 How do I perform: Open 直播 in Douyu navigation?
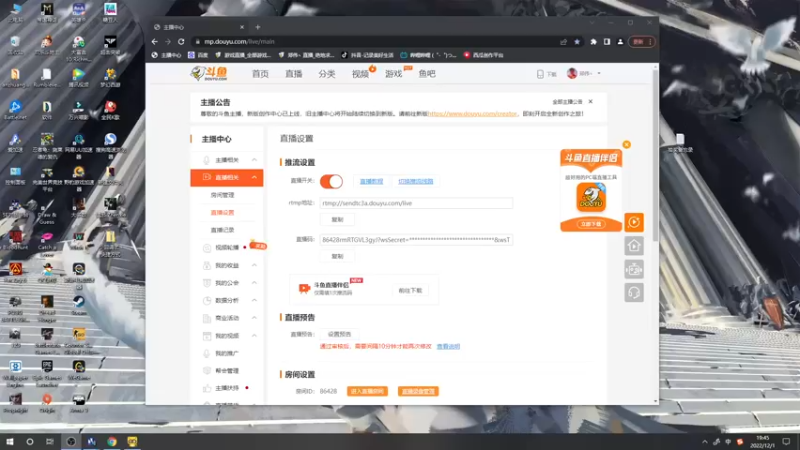[293, 74]
